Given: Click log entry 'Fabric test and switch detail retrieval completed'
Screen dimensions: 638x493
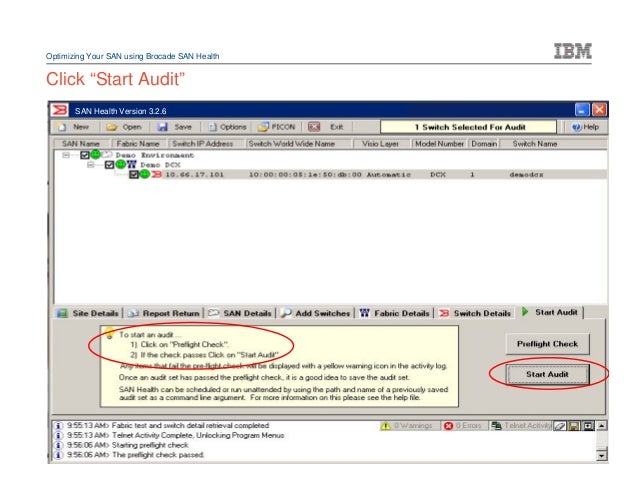Looking at the screenshot, I should pos(190,425).
